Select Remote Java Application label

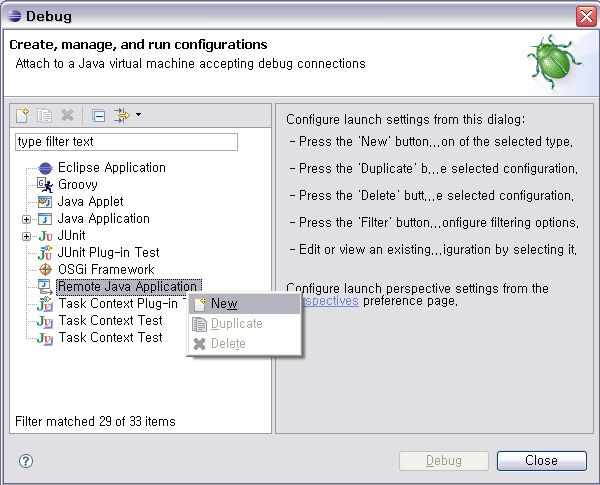(x=129, y=287)
